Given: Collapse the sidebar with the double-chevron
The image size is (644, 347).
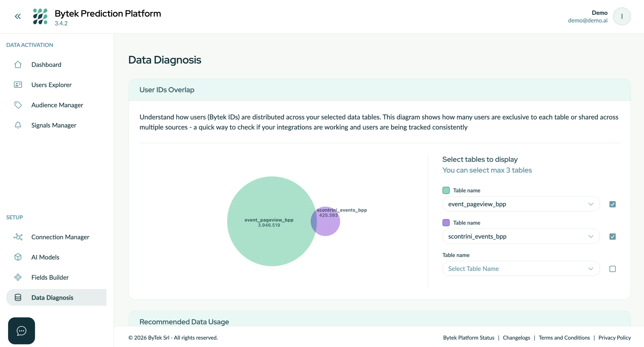Looking at the screenshot, I should [x=18, y=16].
